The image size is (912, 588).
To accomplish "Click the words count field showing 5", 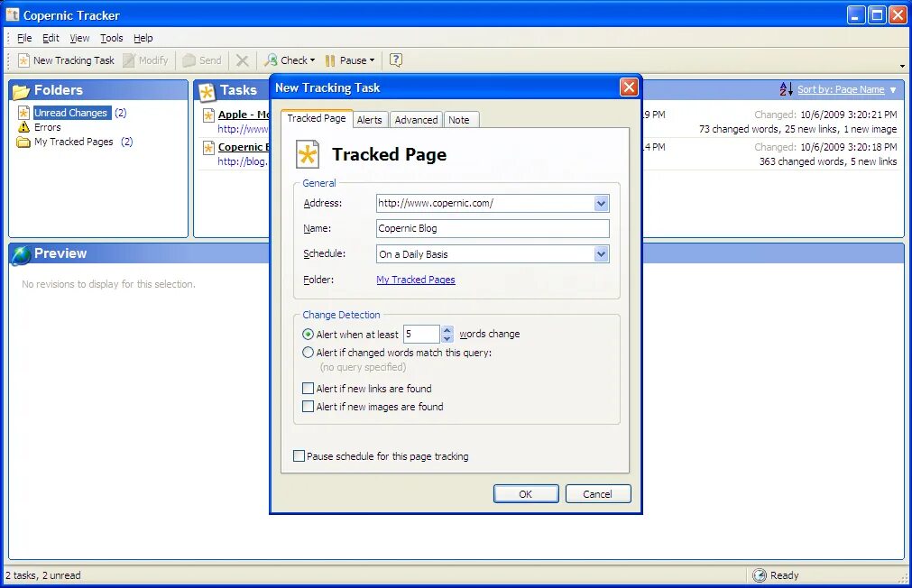I will (421, 334).
